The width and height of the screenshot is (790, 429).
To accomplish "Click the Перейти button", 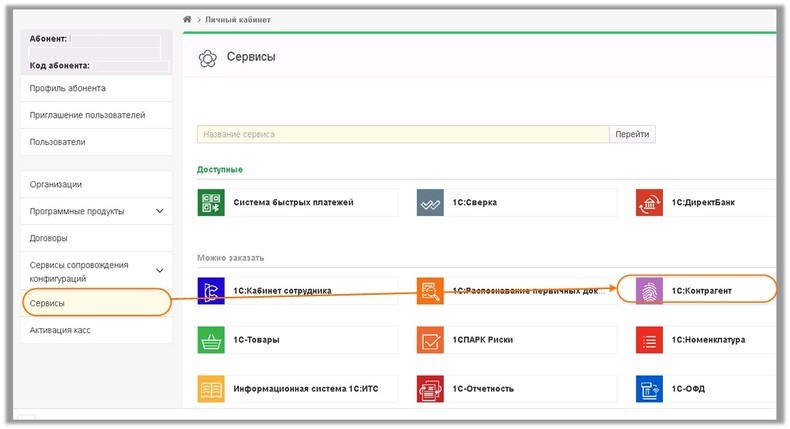I will (632, 134).
